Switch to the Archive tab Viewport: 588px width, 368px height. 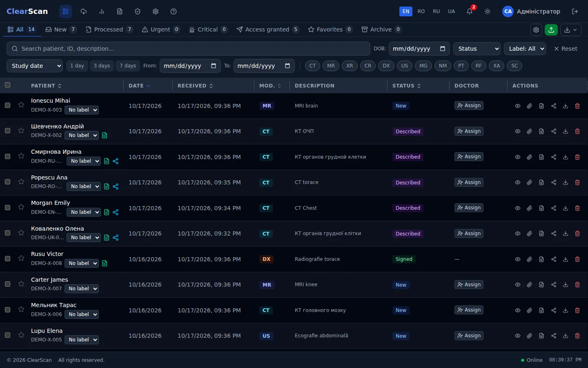click(381, 29)
